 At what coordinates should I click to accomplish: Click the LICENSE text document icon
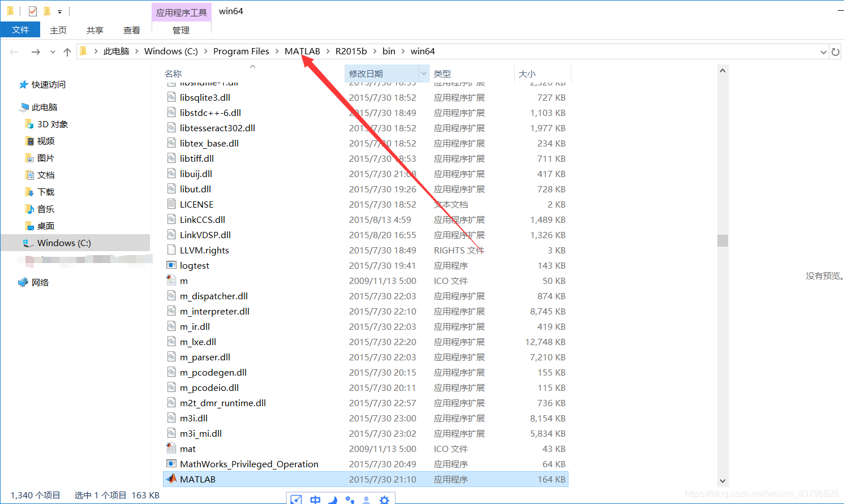tap(171, 204)
